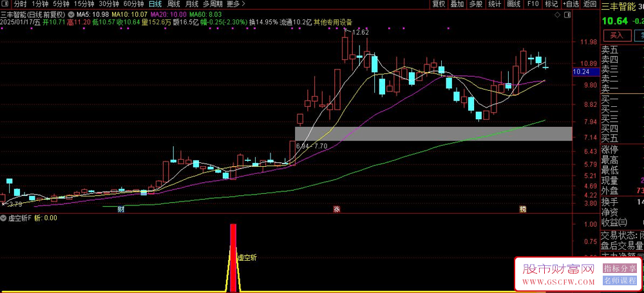Click the gray 6.94 - 7.70 gap rectangle

[433, 133]
